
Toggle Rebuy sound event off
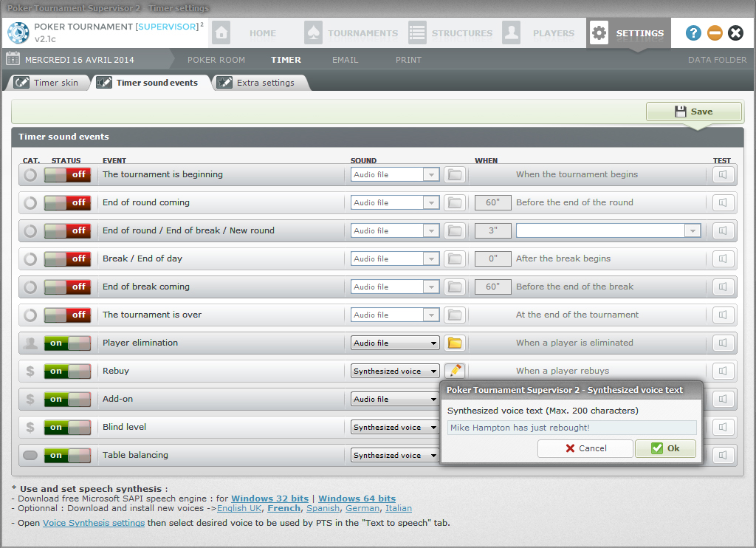click(x=67, y=371)
